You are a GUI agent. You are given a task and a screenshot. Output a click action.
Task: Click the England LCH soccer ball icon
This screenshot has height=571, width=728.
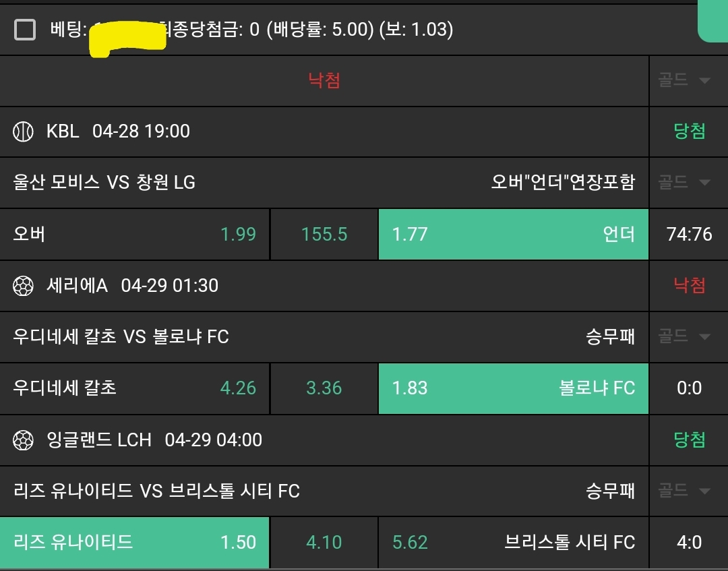23,440
